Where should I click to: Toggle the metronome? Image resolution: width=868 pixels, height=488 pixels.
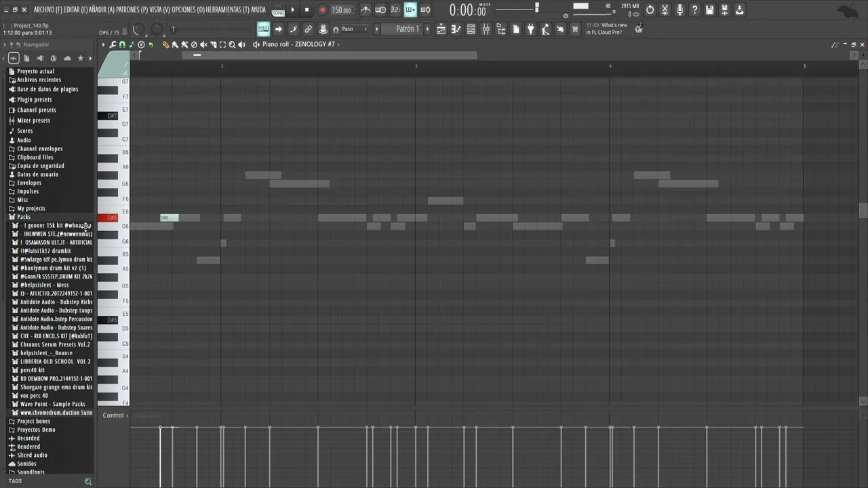point(366,10)
